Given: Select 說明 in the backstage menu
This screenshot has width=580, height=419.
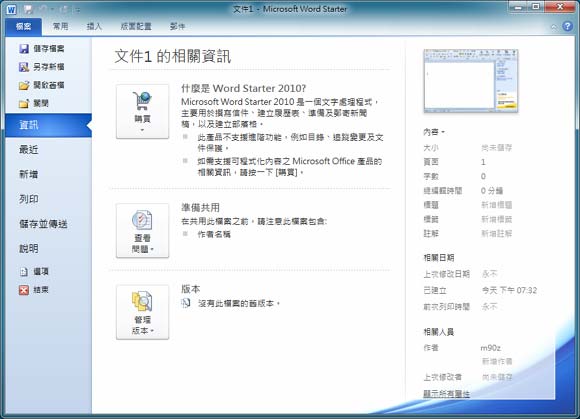Looking at the screenshot, I should [29, 249].
